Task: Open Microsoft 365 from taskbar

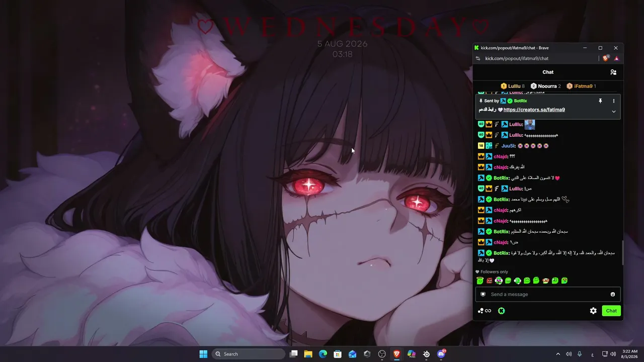Action: pos(412,354)
